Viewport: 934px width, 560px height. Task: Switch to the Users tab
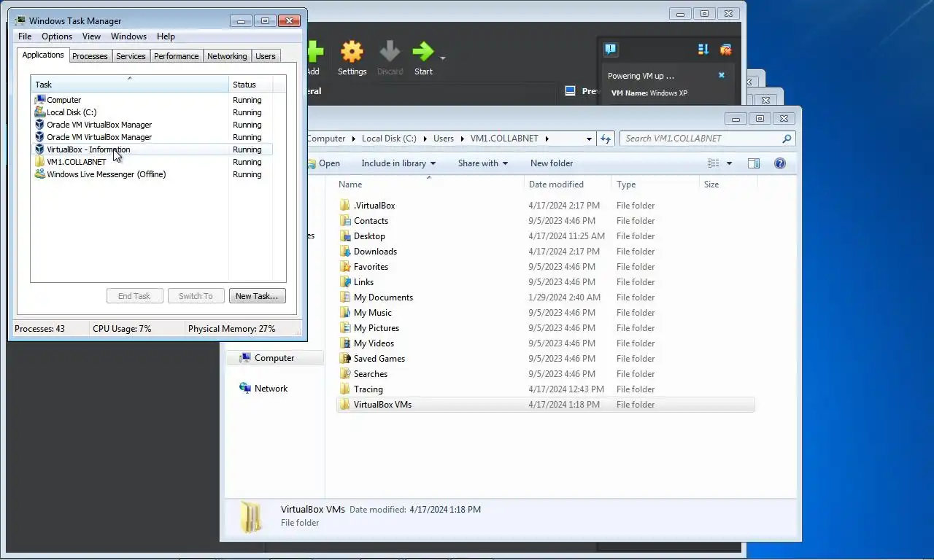(x=266, y=56)
